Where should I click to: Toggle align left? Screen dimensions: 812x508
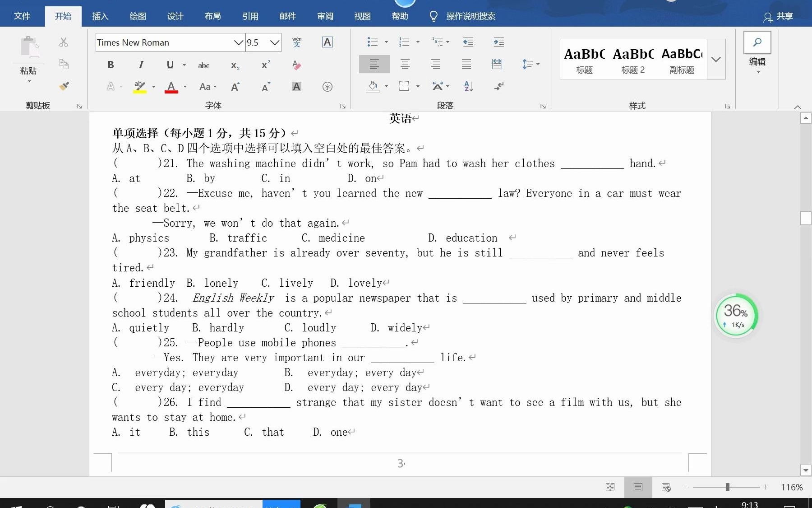374,64
